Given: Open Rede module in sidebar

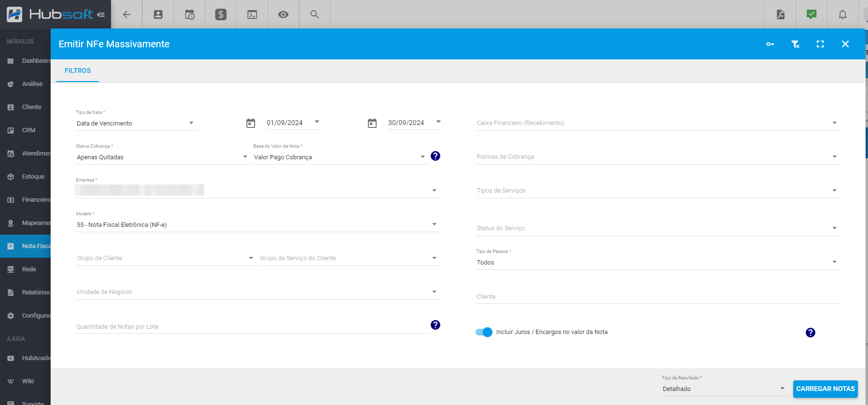Looking at the screenshot, I should [25, 269].
